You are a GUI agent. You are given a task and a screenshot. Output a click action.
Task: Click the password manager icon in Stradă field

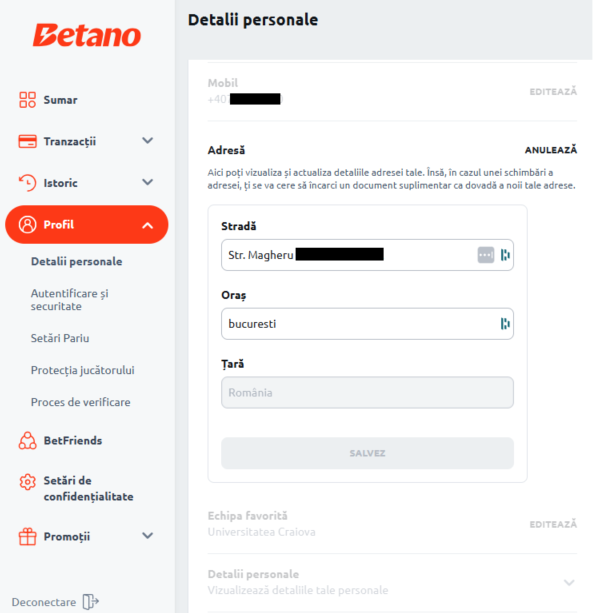486,255
